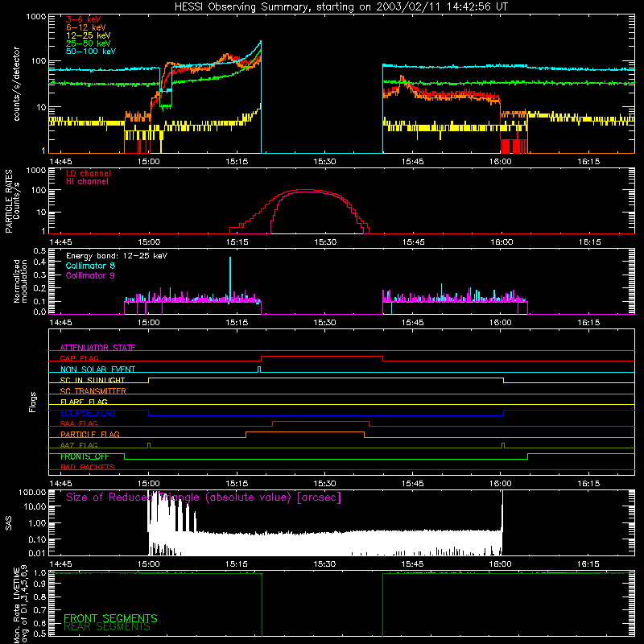The width and height of the screenshot is (644, 644).
Task: Click the 16:00 time label under the SAS panel
Action: coord(500,564)
